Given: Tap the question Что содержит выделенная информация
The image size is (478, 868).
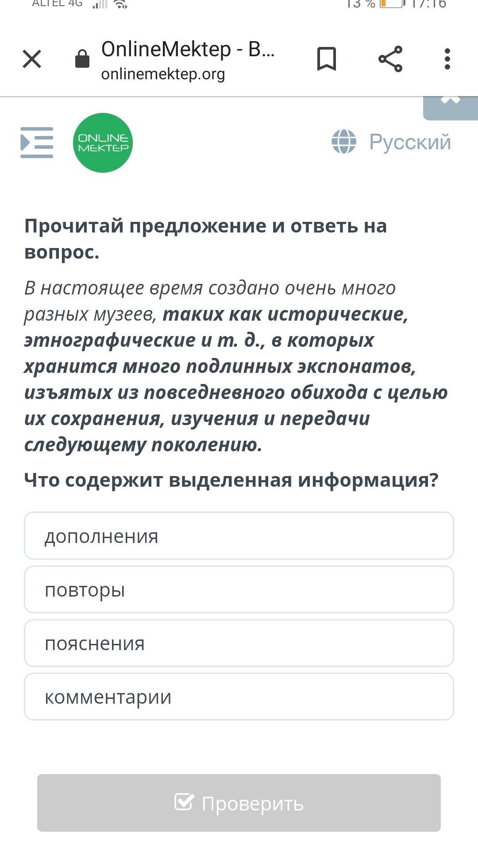Looking at the screenshot, I should pyautogui.click(x=231, y=480).
